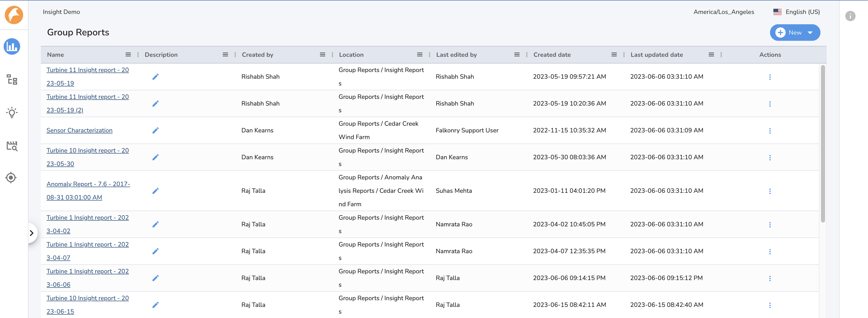868x318 pixels.
Task: Open the Sensor Characterization report link
Action: pos(80,130)
